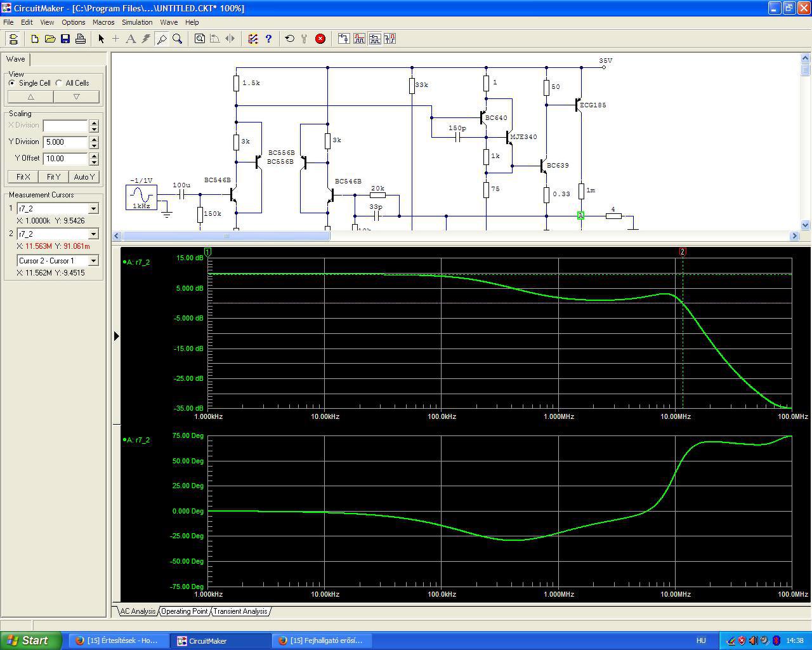Click the Save diskette icon

65,39
